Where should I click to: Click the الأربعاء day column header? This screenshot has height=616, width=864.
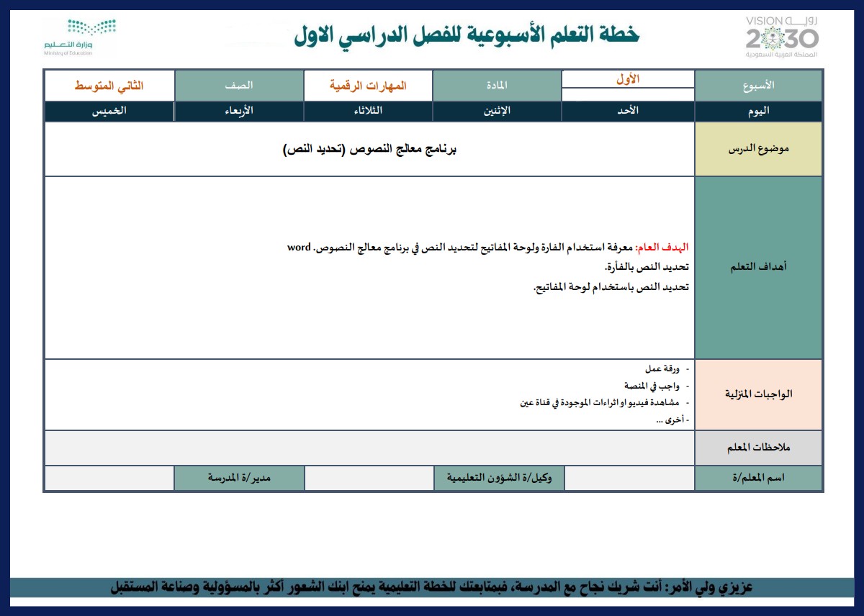239,112
